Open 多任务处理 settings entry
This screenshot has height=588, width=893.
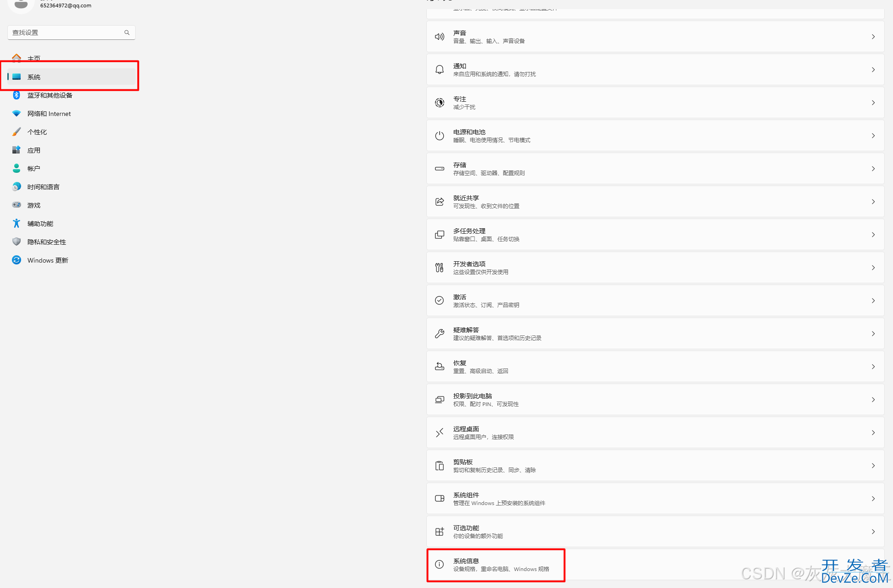tap(655, 235)
